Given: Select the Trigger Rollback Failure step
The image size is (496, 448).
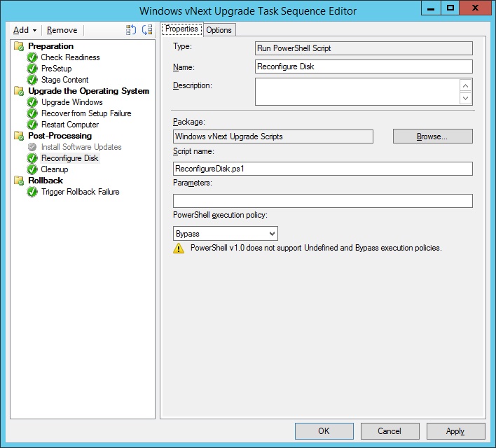Looking at the screenshot, I should [x=80, y=192].
